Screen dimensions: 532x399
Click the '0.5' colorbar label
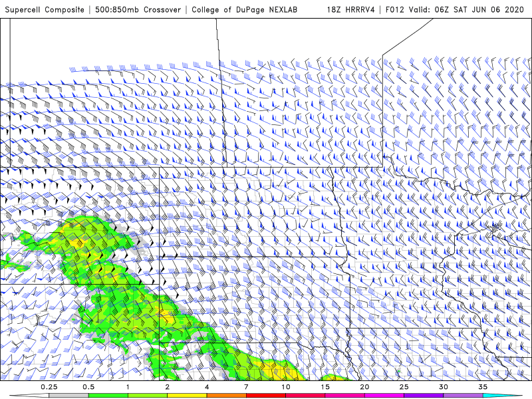pos(88,387)
